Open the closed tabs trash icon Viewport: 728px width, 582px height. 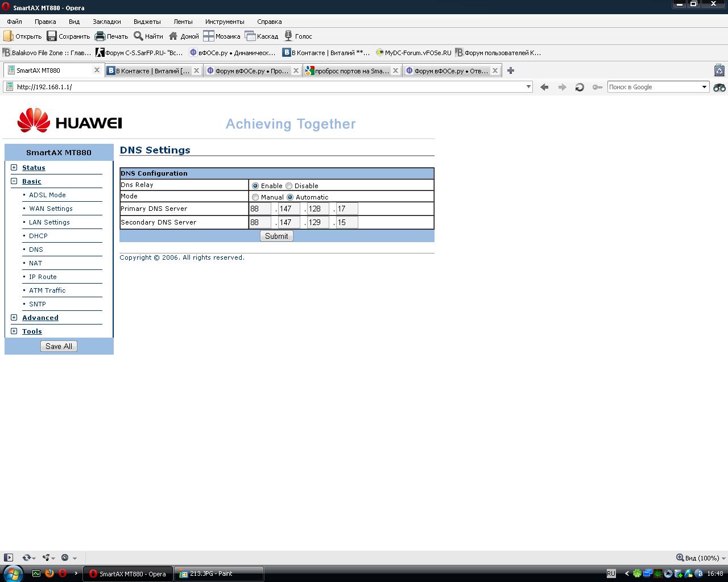(719, 70)
